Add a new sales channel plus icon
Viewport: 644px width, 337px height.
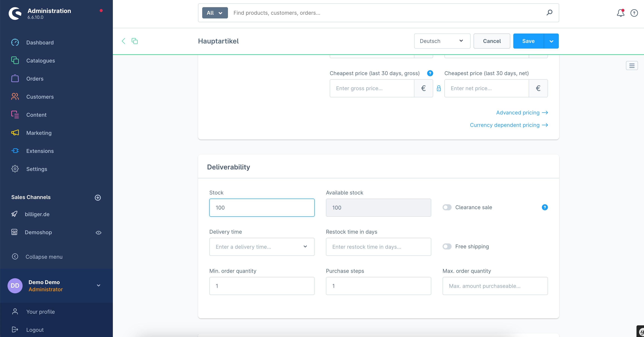click(x=98, y=198)
